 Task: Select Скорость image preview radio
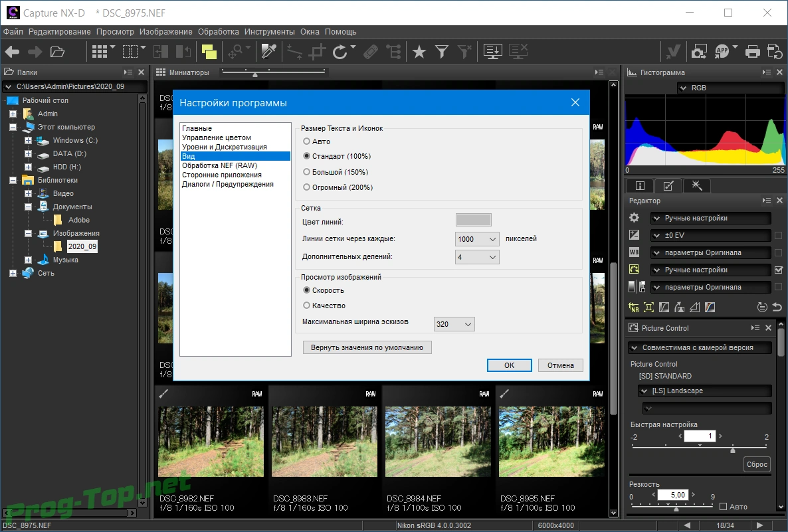coord(306,290)
